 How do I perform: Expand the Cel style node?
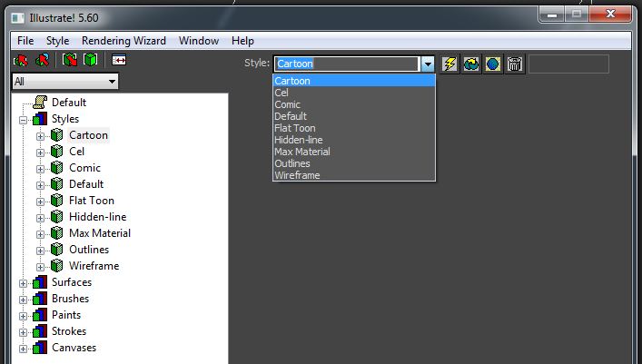pyautogui.click(x=40, y=152)
